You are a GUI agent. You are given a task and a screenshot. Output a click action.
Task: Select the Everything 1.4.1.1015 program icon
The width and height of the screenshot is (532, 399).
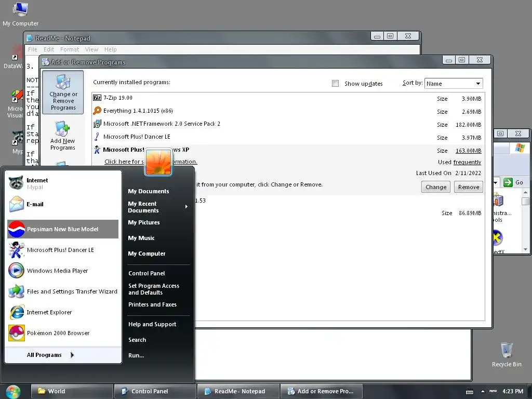click(97, 111)
